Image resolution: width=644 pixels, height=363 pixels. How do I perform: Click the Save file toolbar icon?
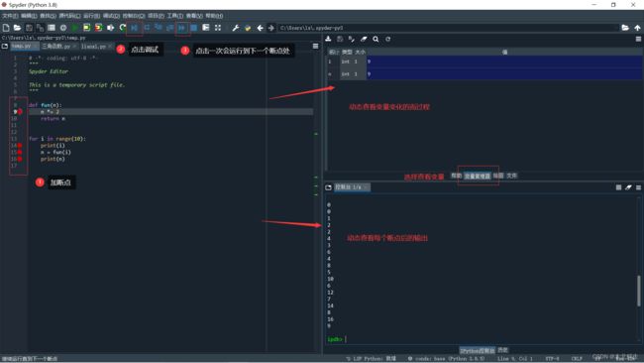[29, 28]
